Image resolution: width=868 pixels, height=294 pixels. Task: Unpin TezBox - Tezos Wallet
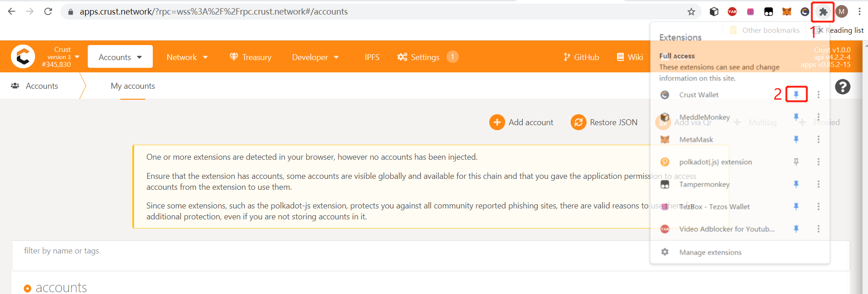[x=796, y=206]
